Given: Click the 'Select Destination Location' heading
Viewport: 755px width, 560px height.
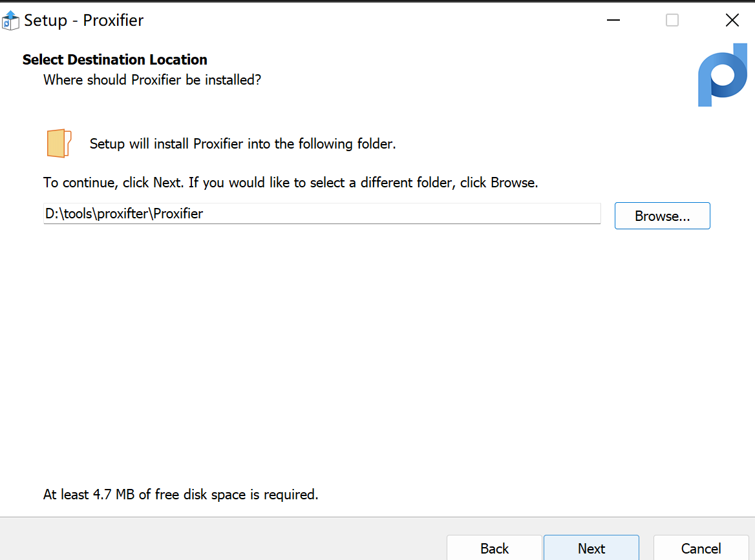Looking at the screenshot, I should click(114, 59).
